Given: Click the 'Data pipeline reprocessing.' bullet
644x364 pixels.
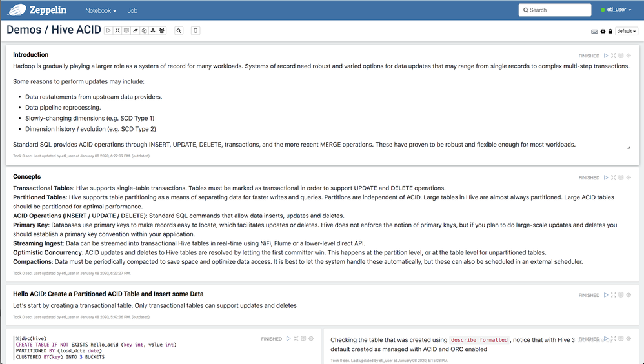Looking at the screenshot, I should [x=63, y=108].
